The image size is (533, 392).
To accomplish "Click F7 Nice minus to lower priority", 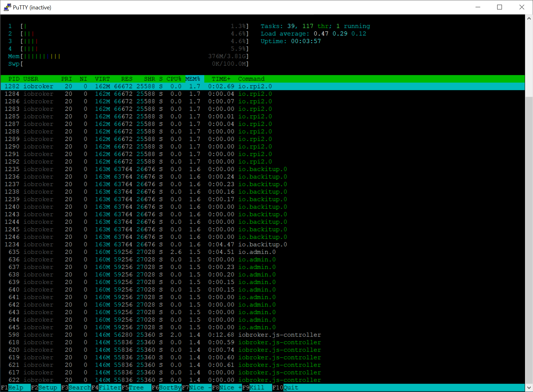I will 197,388.
